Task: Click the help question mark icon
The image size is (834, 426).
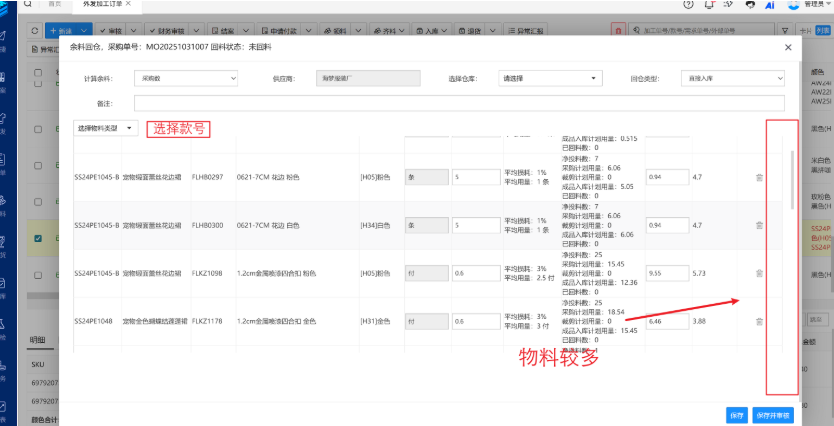Action: 689,5
